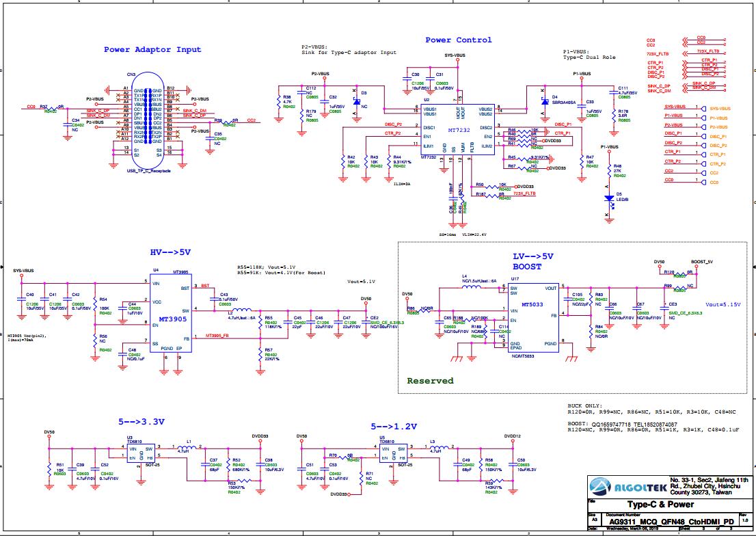Click the L3 4.7uH inductor symbol
The image size is (756, 536).
(440, 447)
